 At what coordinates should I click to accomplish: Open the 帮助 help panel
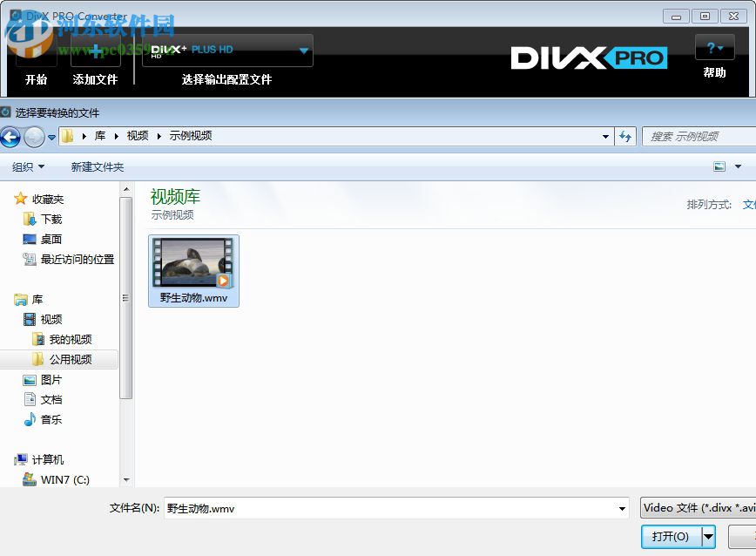[x=714, y=48]
